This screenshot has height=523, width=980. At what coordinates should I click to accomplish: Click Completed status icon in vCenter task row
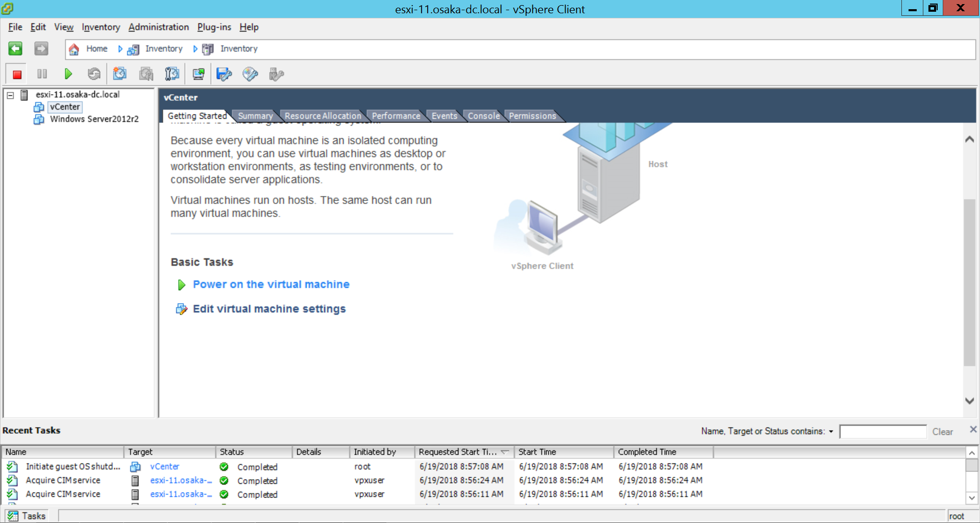pos(224,466)
